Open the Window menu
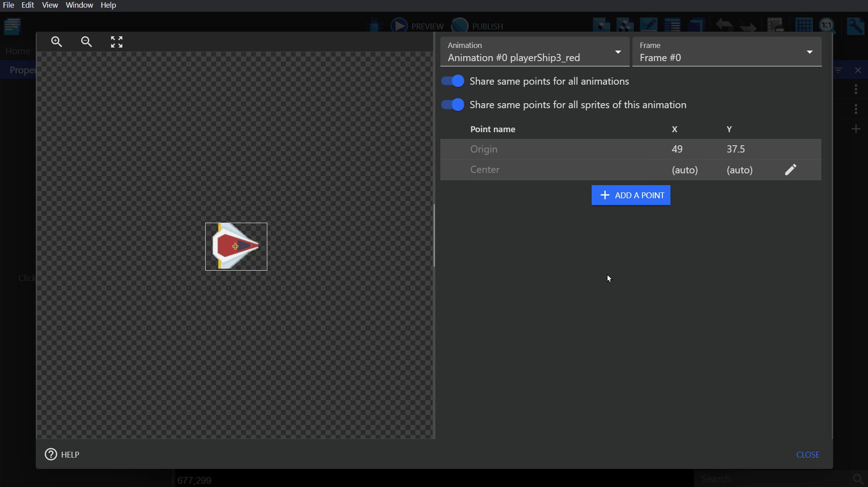The height and width of the screenshot is (487, 868). pyautogui.click(x=79, y=5)
